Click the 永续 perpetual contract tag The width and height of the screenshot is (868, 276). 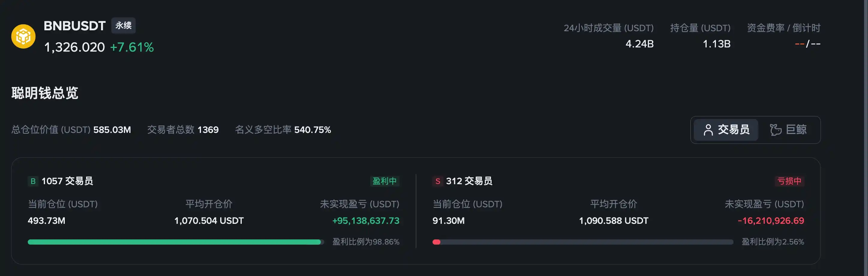pos(123,25)
